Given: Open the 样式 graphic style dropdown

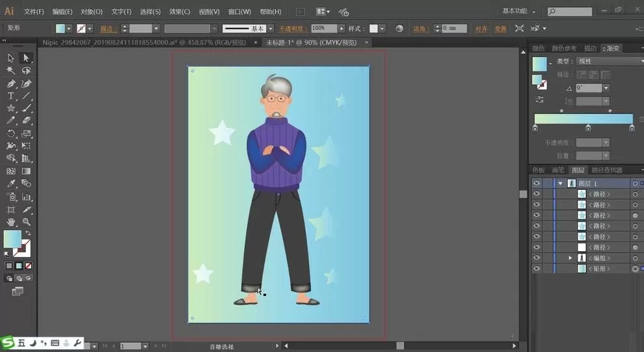Looking at the screenshot, I should point(382,29).
